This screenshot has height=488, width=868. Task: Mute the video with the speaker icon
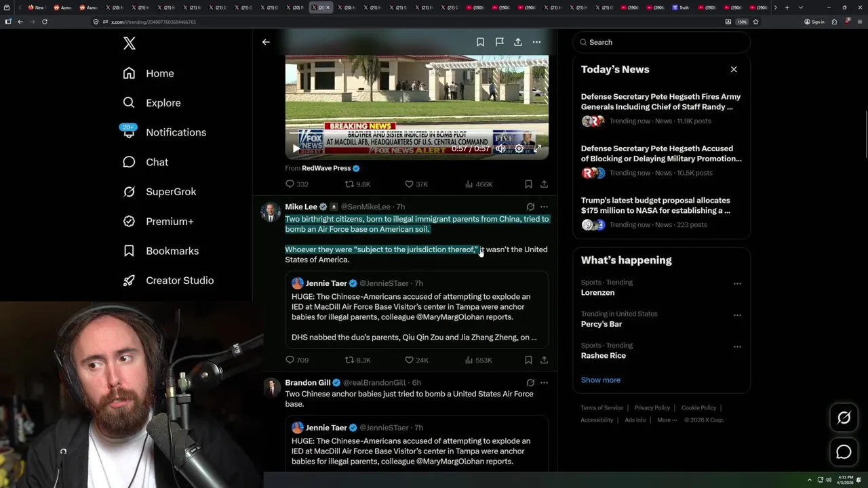click(x=500, y=148)
